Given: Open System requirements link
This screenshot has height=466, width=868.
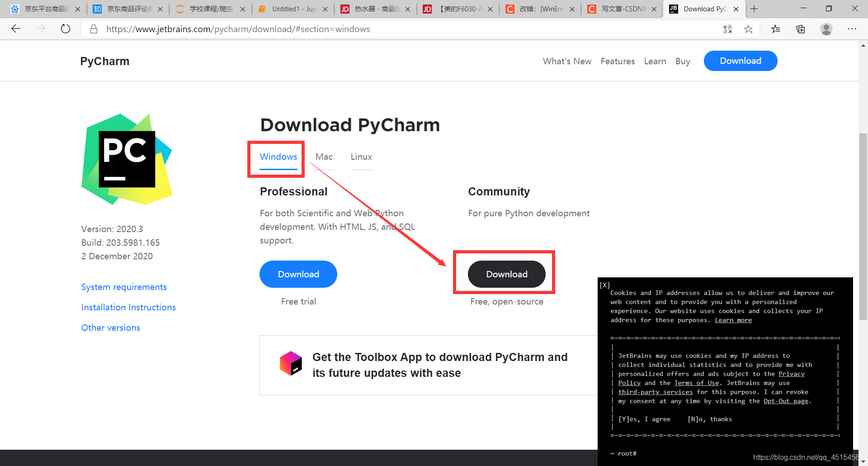Looking at the screenshot, I should (124, 287).
